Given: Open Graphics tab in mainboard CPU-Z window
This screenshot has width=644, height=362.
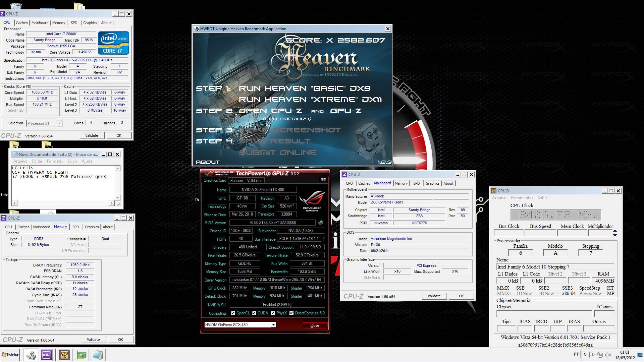Looking at the screenshot, I should click(x=432, y=183).
